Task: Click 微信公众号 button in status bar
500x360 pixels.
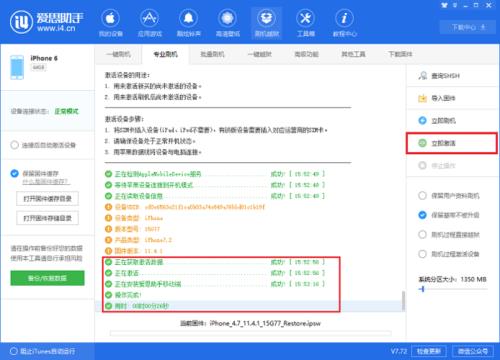Action: [473, 351]
